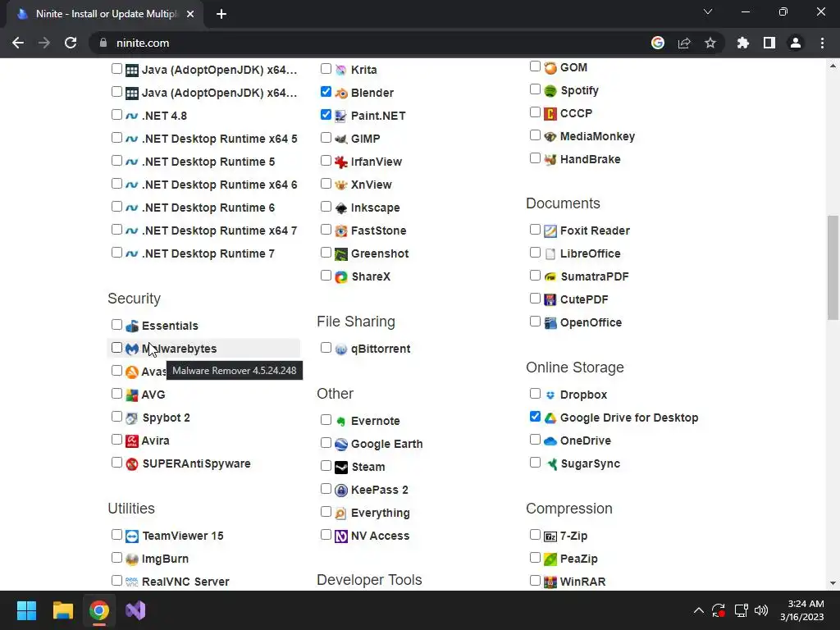Click the SUPERAntiSpyware label
This screenshot has height=630, width=840.
click(x=196, y=464)
